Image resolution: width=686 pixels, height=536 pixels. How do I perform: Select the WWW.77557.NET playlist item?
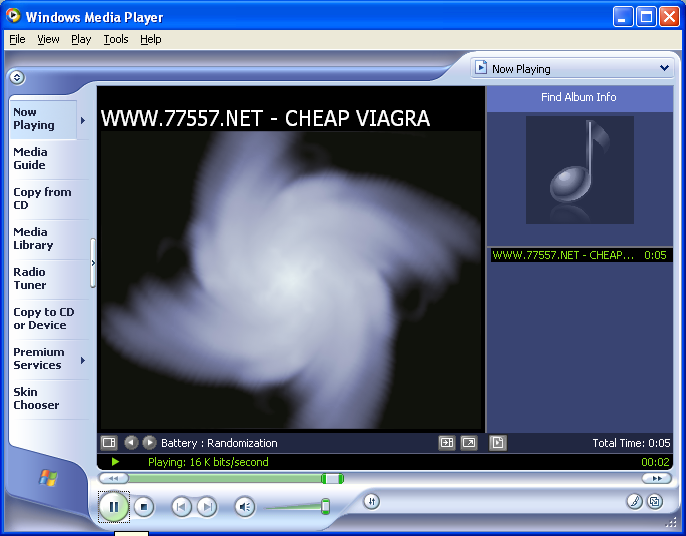pos(580,255)
